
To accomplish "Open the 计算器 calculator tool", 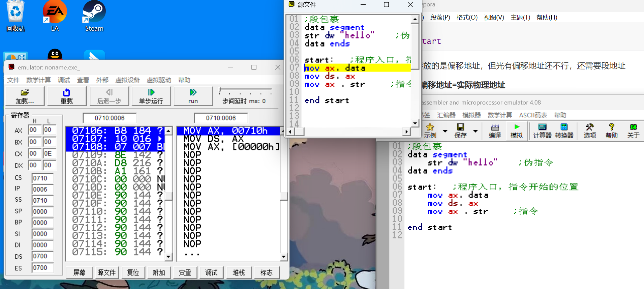I will tap(542, 131).
